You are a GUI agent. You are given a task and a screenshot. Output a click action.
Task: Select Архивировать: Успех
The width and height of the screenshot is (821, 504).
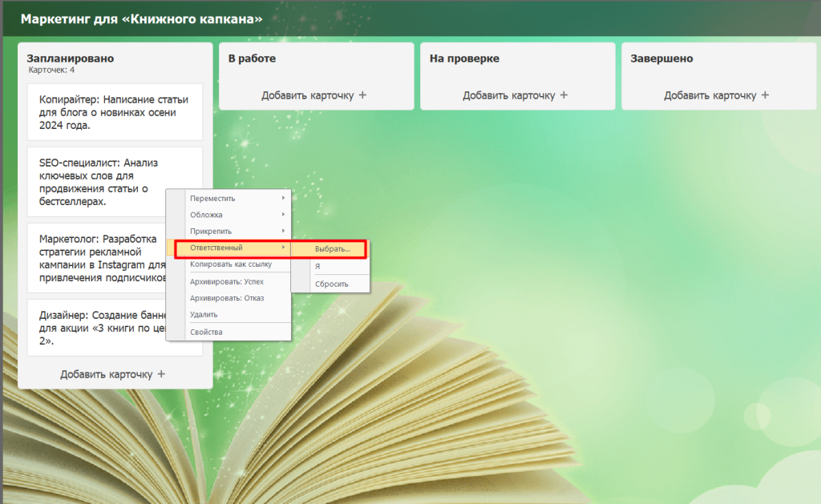[x=229, y=281]
